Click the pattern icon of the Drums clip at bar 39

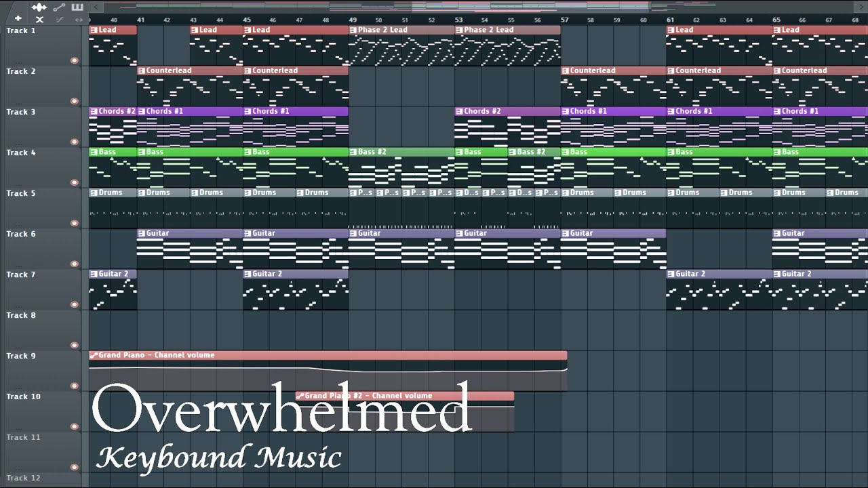pyautogui.click(x=94, y=192)
